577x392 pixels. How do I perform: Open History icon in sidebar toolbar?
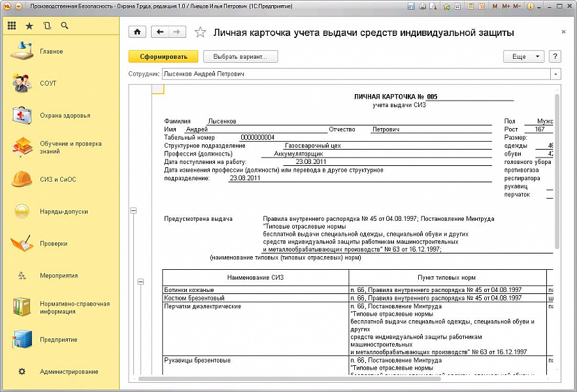47,25
